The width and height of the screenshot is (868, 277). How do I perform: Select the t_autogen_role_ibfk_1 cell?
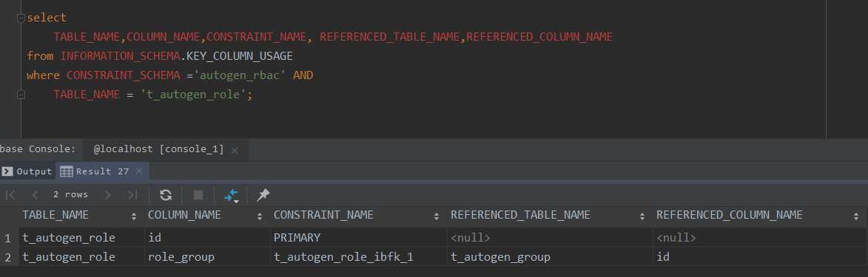click(358, 257)
